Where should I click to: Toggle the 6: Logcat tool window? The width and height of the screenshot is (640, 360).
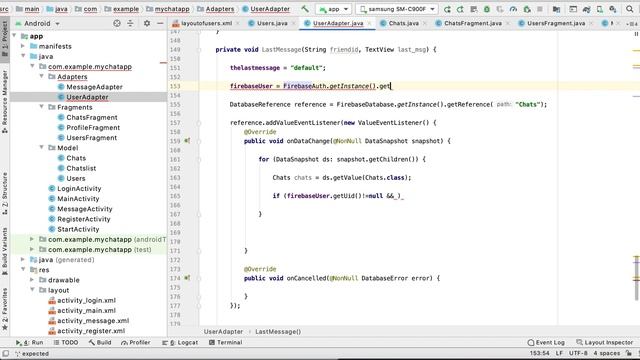(x=180, y=342)
